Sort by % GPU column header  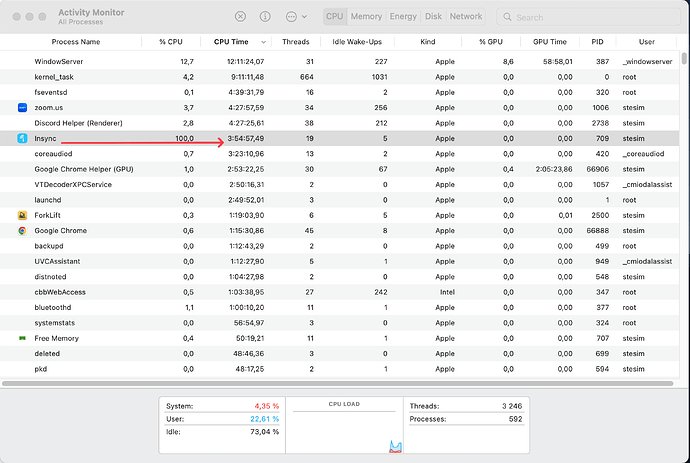(491, 42)
